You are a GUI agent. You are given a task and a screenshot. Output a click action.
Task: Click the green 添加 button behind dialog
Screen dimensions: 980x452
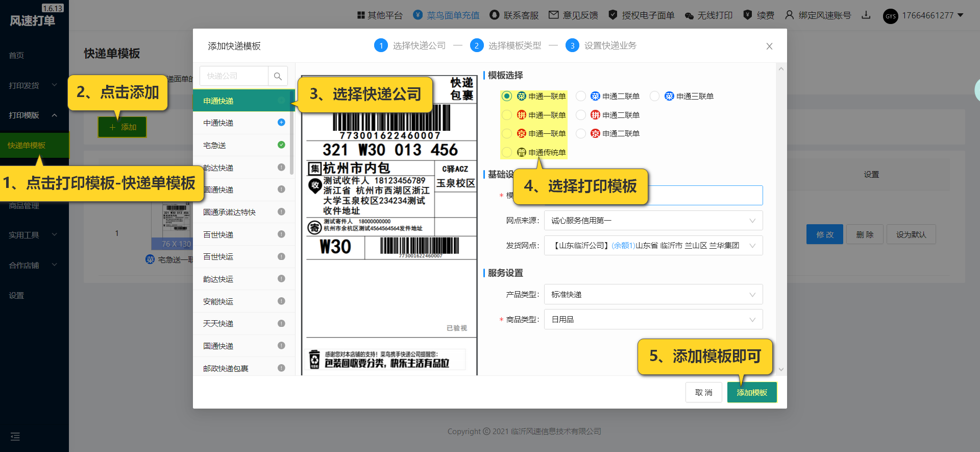(122, 127)
